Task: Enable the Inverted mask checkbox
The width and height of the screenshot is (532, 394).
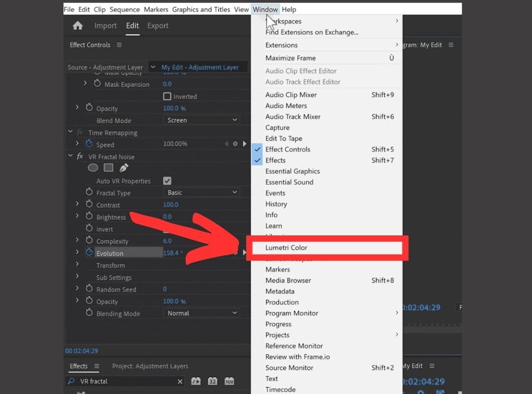Action: click(x=167, y=97)
